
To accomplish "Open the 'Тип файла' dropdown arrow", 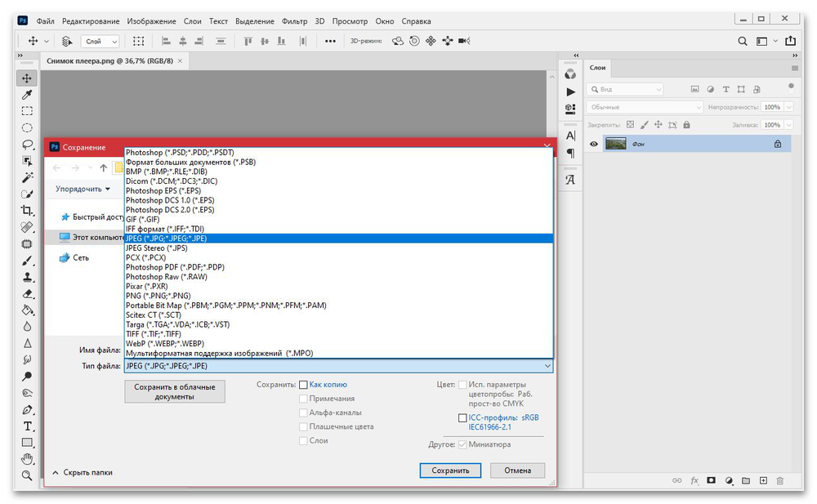I will tap(547, 366).
